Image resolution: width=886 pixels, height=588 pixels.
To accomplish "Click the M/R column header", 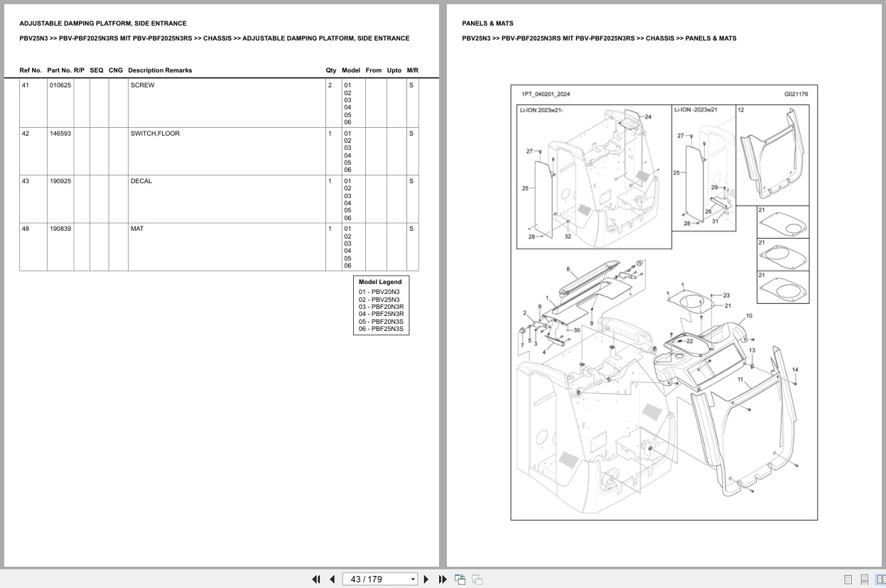I will [x=413, y=70].
